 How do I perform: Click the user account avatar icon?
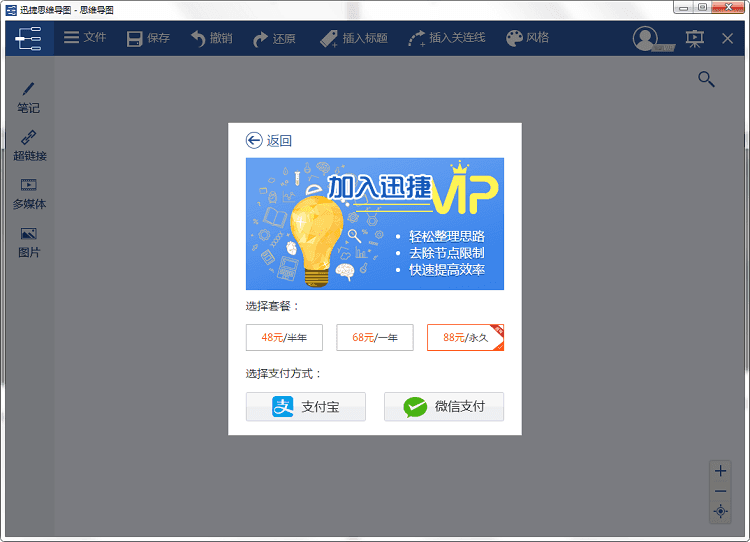pos(646,38)
